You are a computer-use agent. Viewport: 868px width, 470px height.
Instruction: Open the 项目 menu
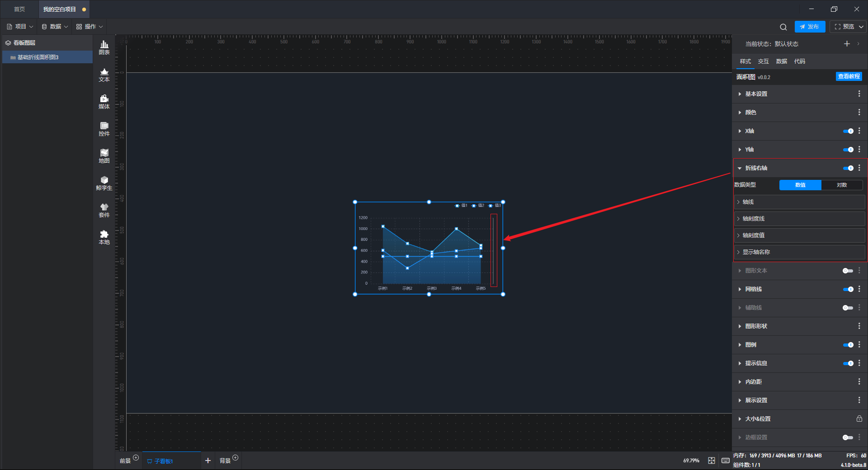[x=20, y=27]
